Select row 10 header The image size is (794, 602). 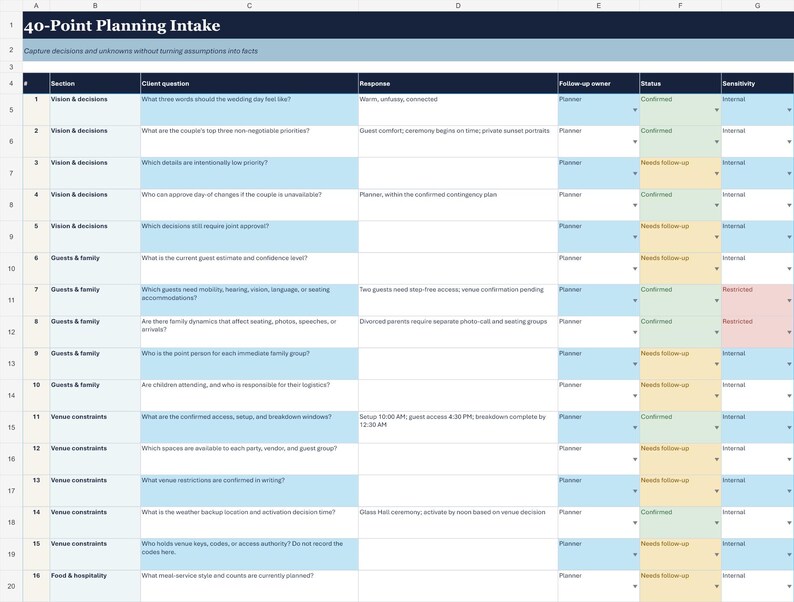click(11, 268)
